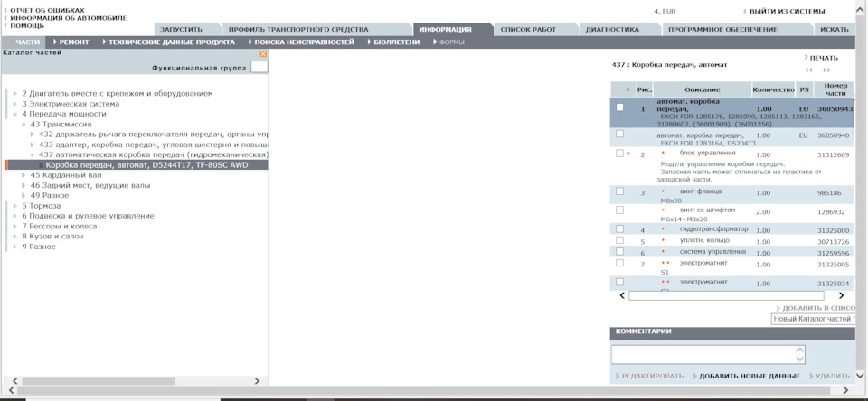The width and height of the screenshot is (868, 401).
Task: Switch to ДИАГНОСТИКА tab
Action: (x=612, y=29)
